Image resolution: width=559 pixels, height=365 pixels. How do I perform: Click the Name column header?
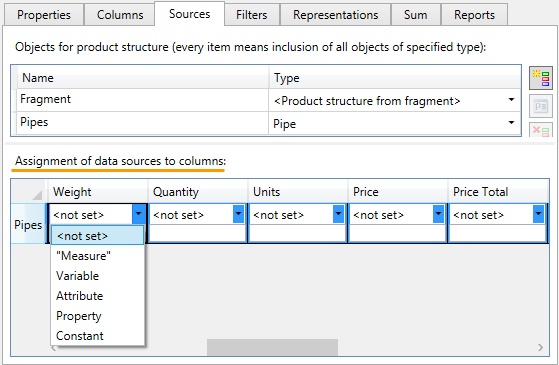142,77
